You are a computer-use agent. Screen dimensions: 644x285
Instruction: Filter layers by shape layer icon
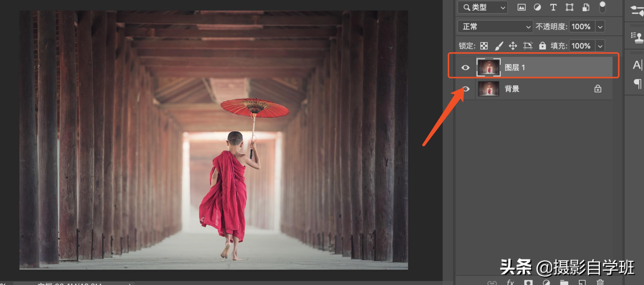(x=570, y=8)
